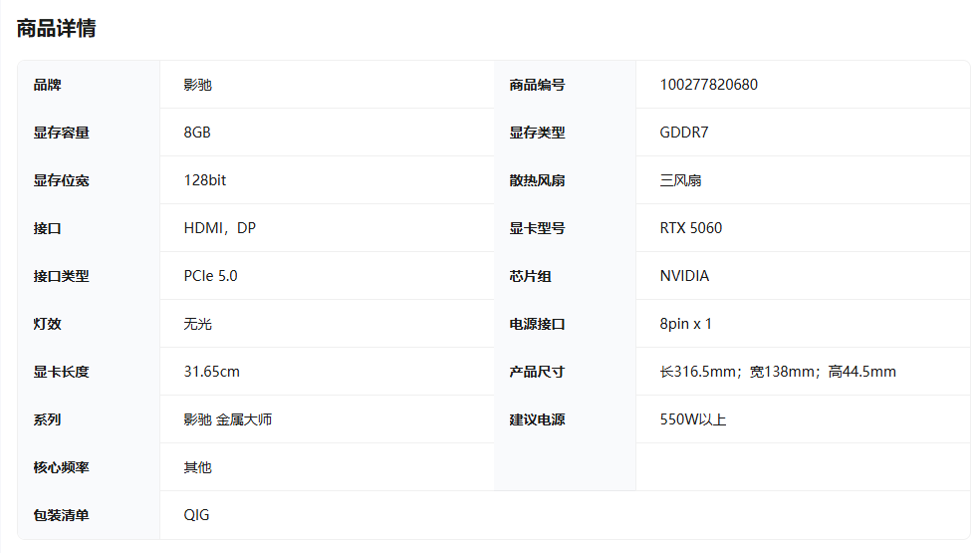
Task: Click the 包装清单 value QIG
Action: (x=196, y=515)
